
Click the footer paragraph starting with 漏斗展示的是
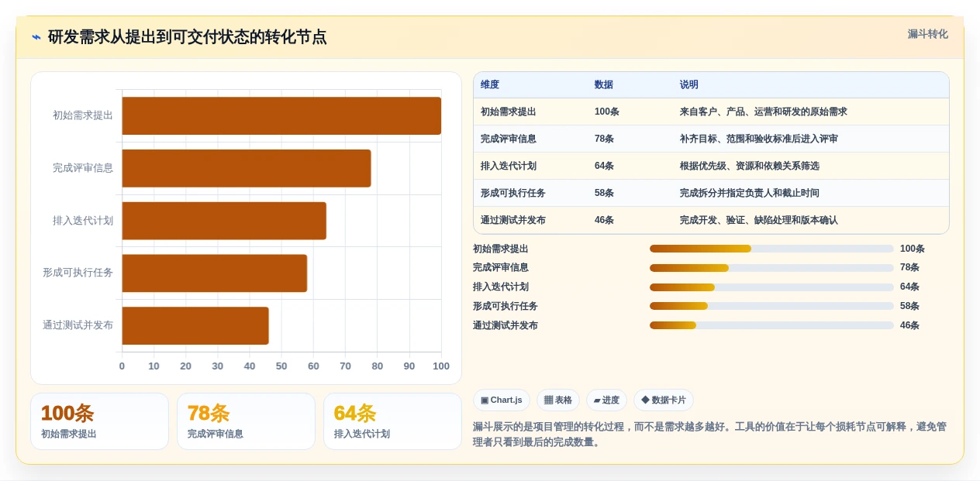click(x=709, y=435)
